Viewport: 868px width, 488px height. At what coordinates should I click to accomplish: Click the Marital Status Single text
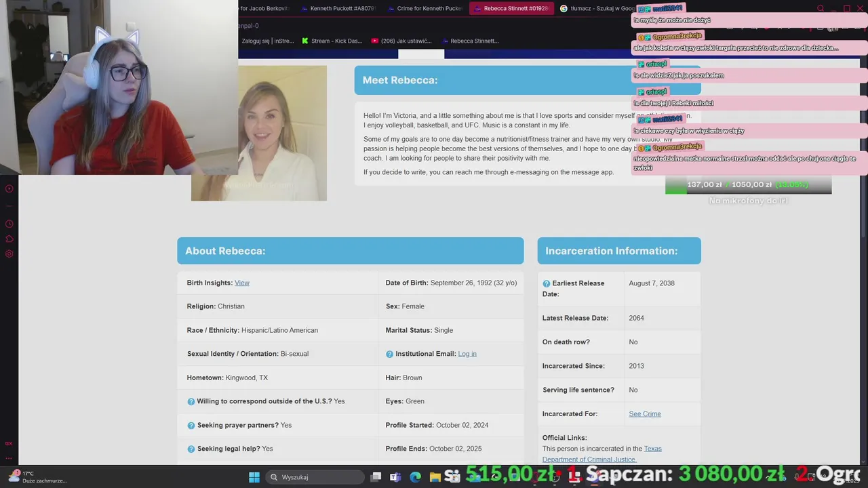419,330
